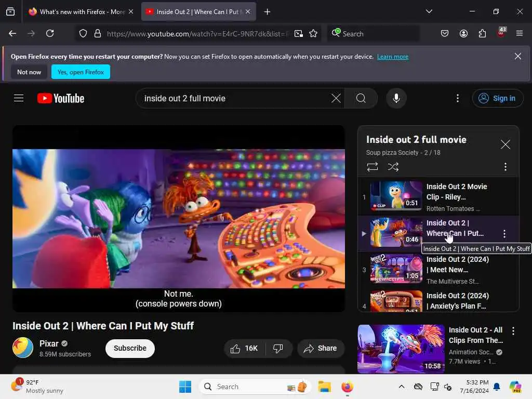Image resolution: width=532 pixels, height=399 pixels.
Task: Close the playlist panel
Action: click(505, 144)
